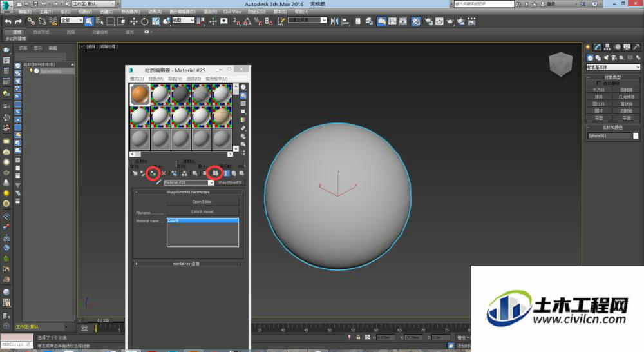Open the Hierarchy command panel tab
The image size is (644, 352).
(x=607, y=47)
